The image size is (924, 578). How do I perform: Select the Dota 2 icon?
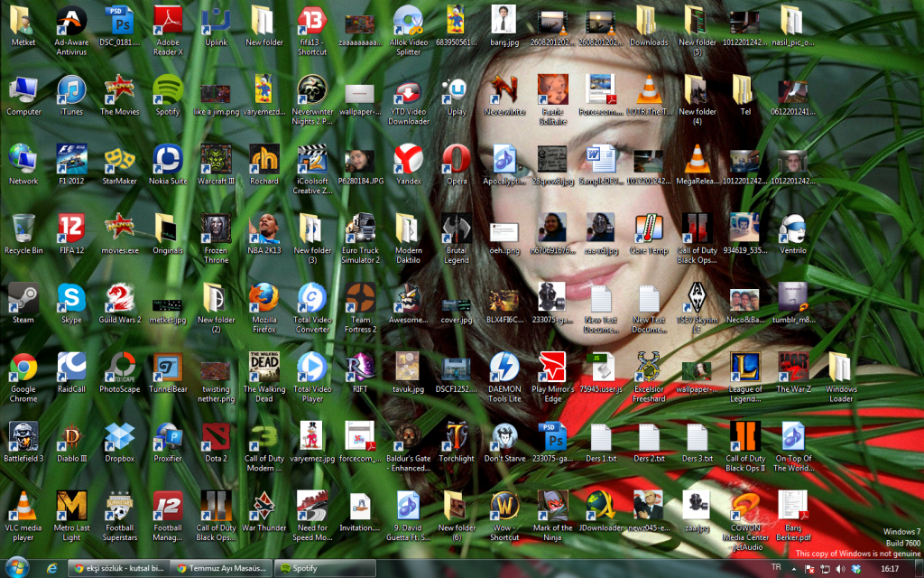[216, 437]
